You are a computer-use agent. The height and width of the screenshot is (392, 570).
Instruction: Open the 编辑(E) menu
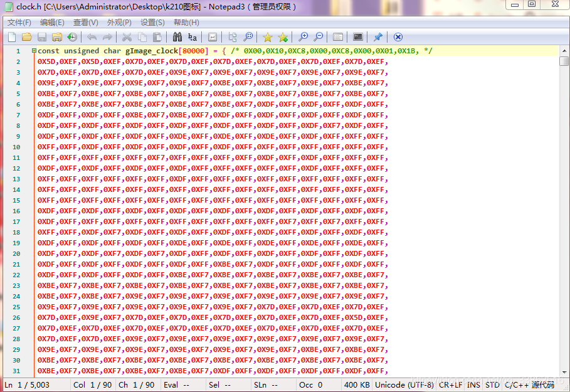tap(52, 23)
